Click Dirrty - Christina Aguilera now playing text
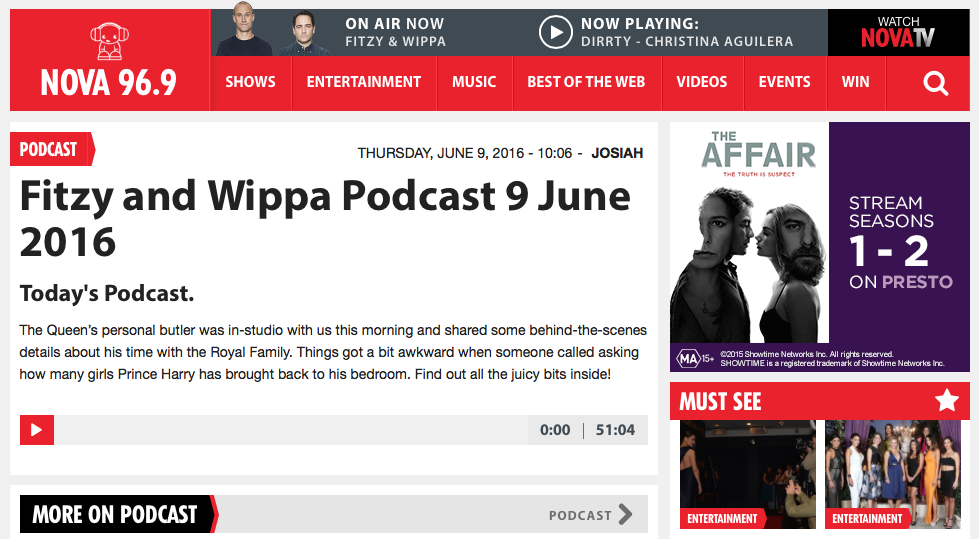Viewport: 979px width, 539px height. 687,41
